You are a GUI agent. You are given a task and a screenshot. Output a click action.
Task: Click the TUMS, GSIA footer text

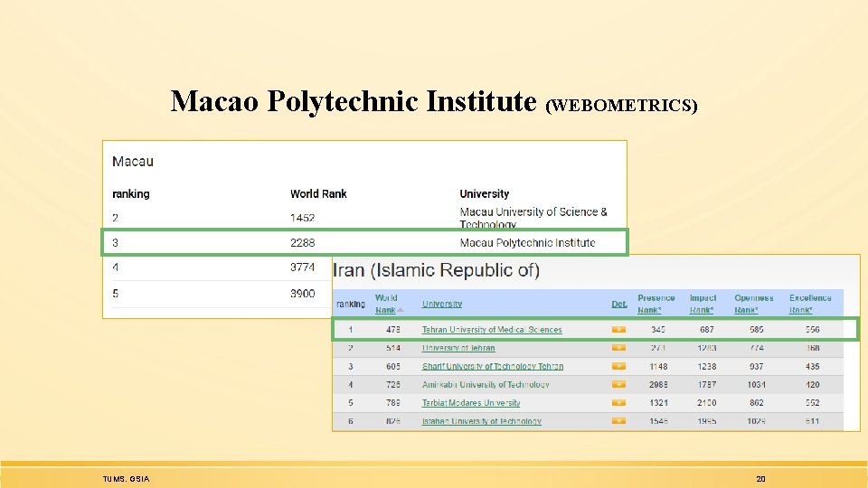coord(126,479)
